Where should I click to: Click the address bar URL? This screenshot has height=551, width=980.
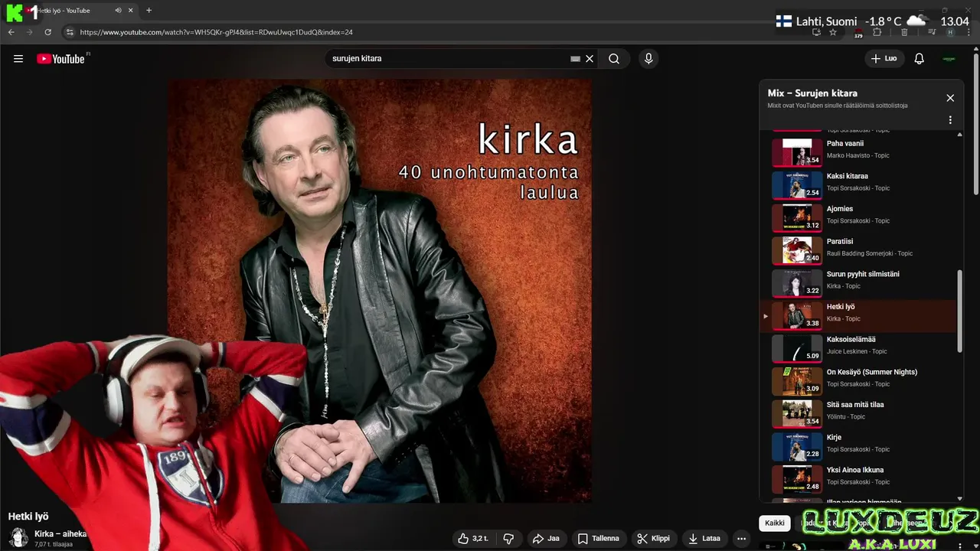(216, 32)
